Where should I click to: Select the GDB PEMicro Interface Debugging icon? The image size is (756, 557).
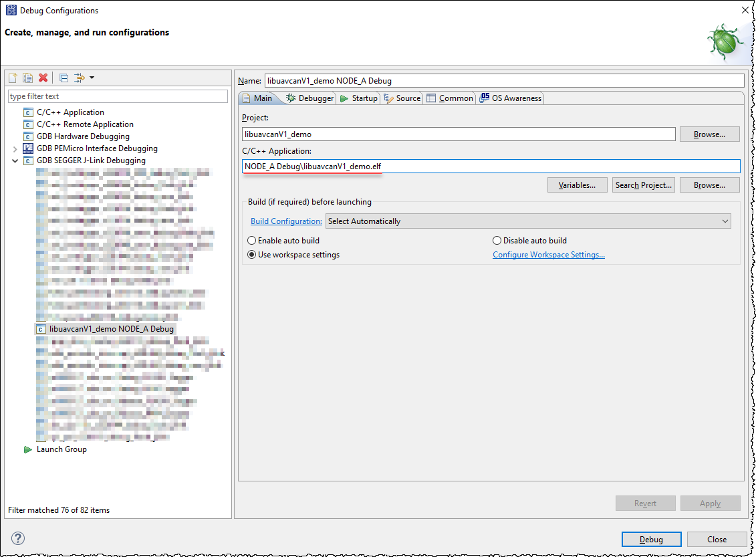coord(28,148)
